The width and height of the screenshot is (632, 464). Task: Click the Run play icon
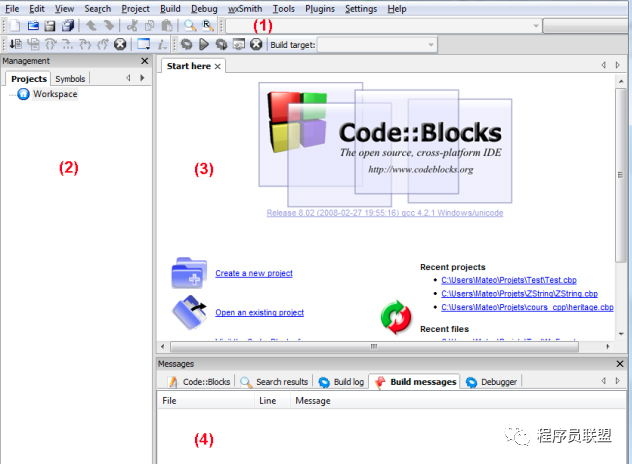[204, 44]
